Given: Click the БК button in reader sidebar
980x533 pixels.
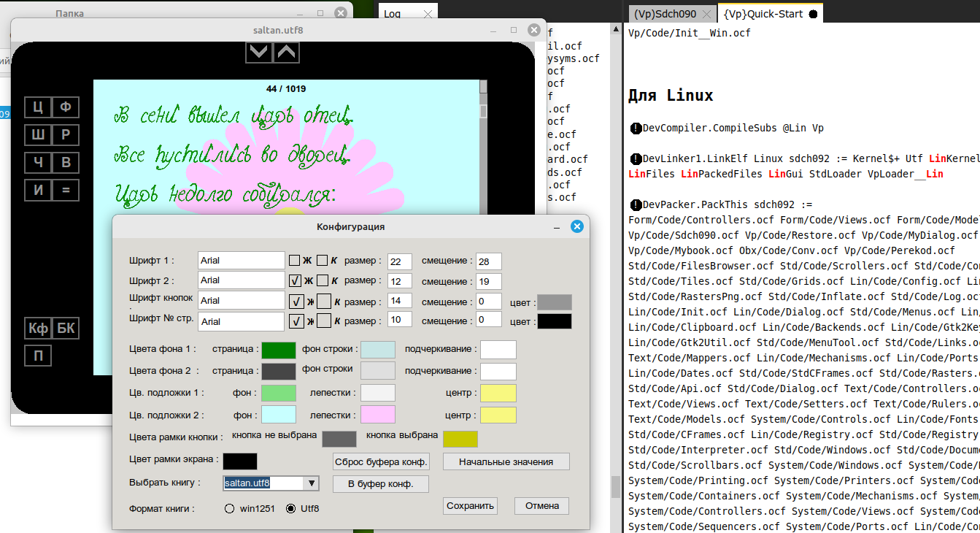Looking at the screenshot, I should pyautogui.click(x=66, y=329).
